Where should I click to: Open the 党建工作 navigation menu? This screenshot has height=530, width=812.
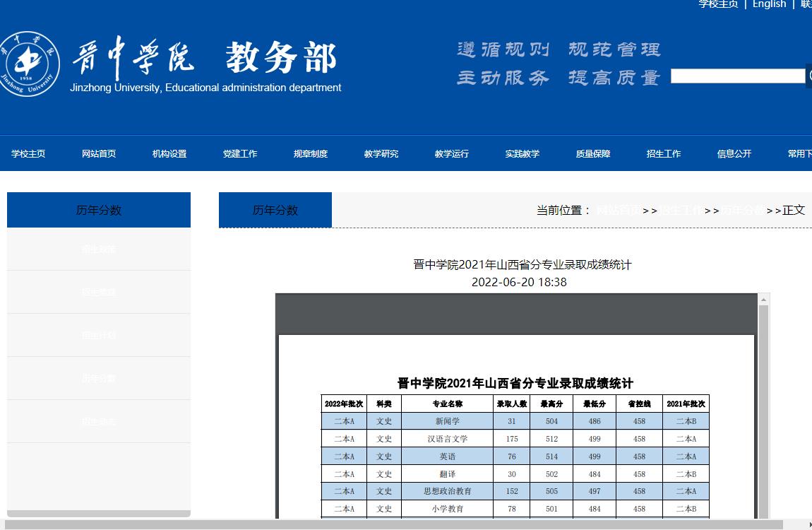click(x=240, y=154)
